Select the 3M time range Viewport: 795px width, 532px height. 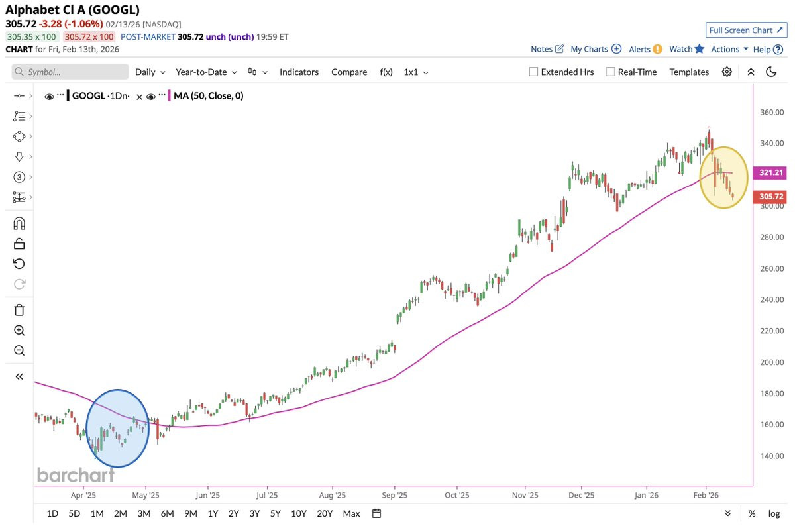coord(144,513)
